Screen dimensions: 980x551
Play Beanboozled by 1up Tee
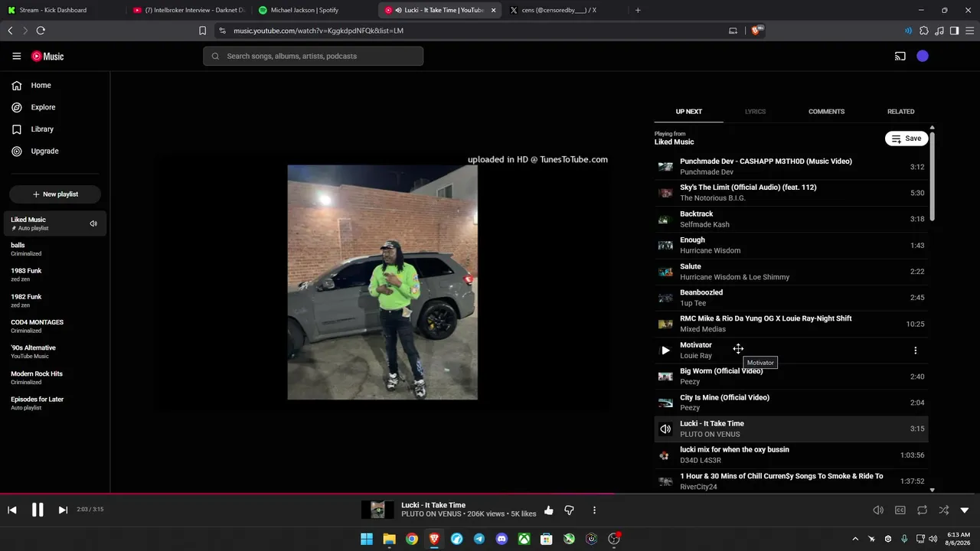[791, 298]
